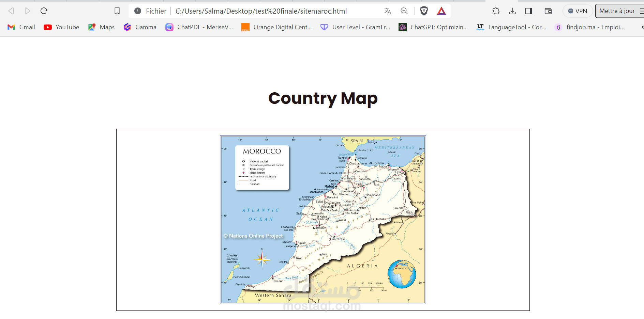This screenshot has width=644, height=319.
Task: Click the zoom magnifier icon
Action: (x=404, y=11)
